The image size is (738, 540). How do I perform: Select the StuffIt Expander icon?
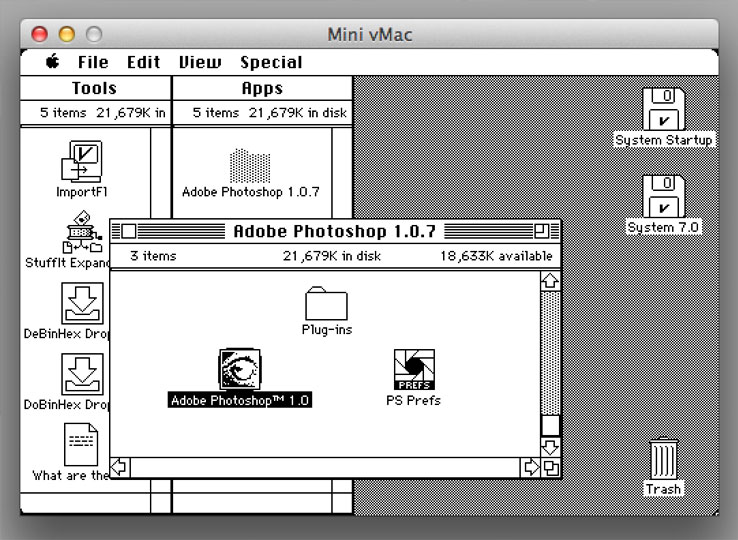82,232
